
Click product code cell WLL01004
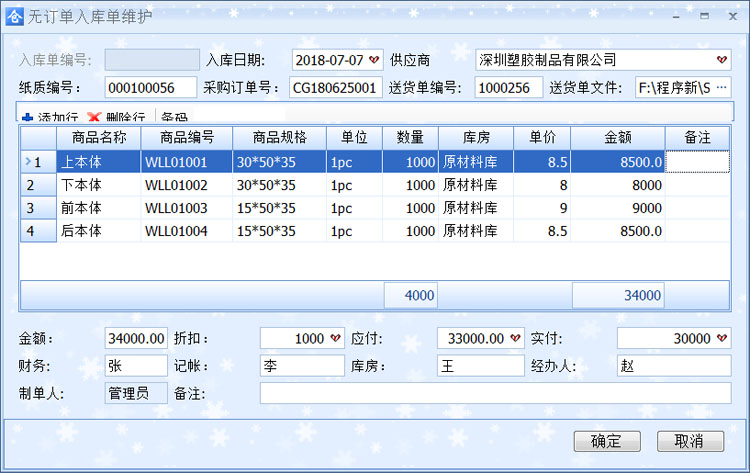click(x=187, y=231)
